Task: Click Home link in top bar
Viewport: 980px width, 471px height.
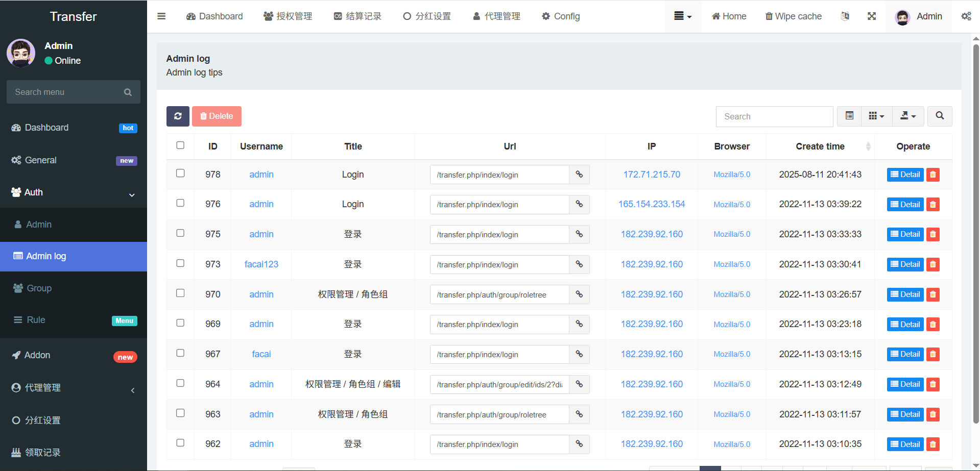Action: [729, 16]
